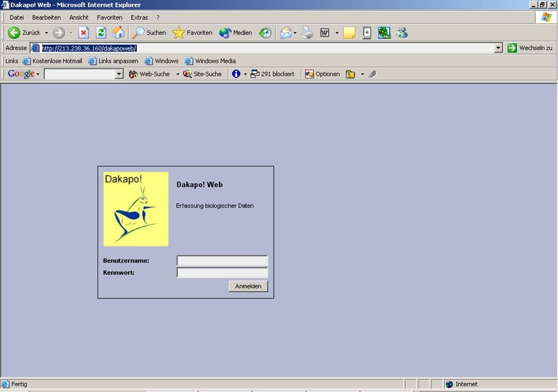Screen dimensions: 558x392
Task: Open the ? help menu
Action: point(157,17)
